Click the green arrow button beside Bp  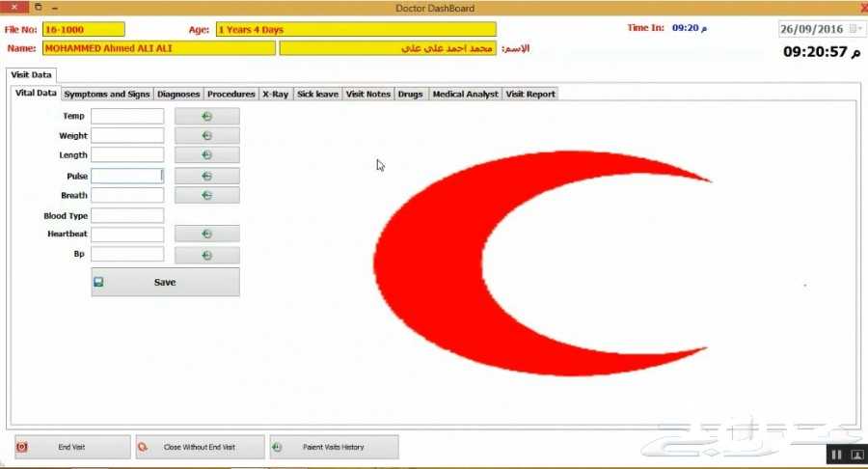207,256
